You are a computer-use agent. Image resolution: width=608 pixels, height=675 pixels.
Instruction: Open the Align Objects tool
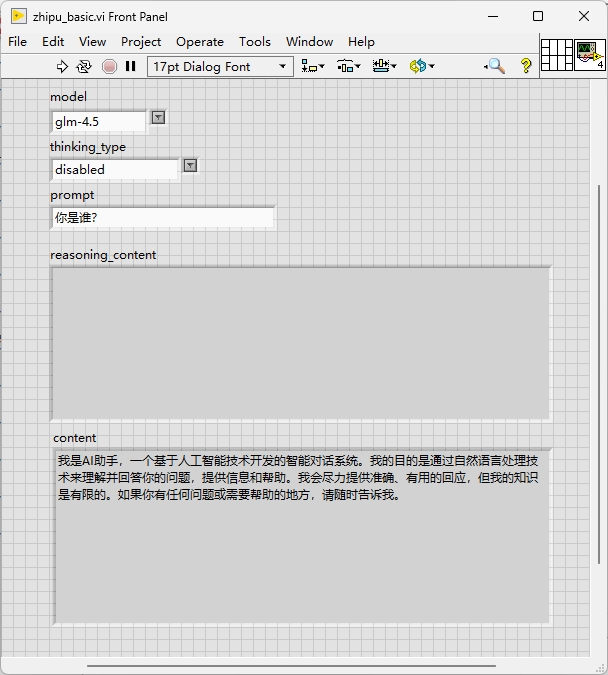click(x=313, y=66)
